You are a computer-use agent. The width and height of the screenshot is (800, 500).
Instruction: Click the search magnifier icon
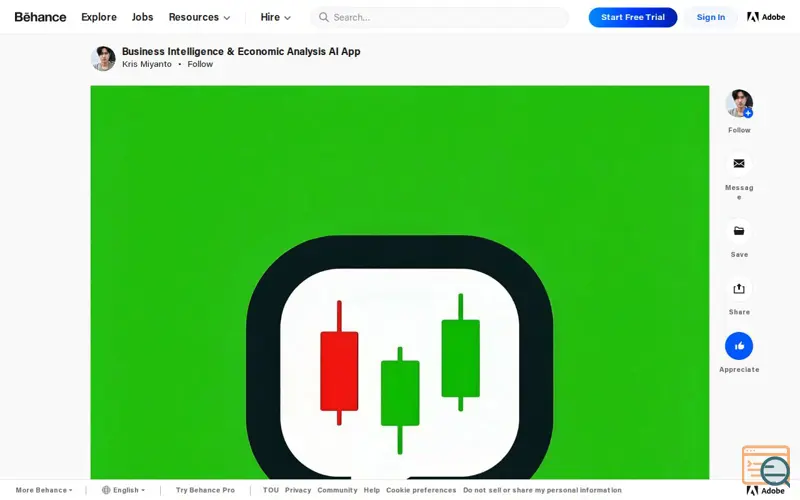[x=323, y=17]
